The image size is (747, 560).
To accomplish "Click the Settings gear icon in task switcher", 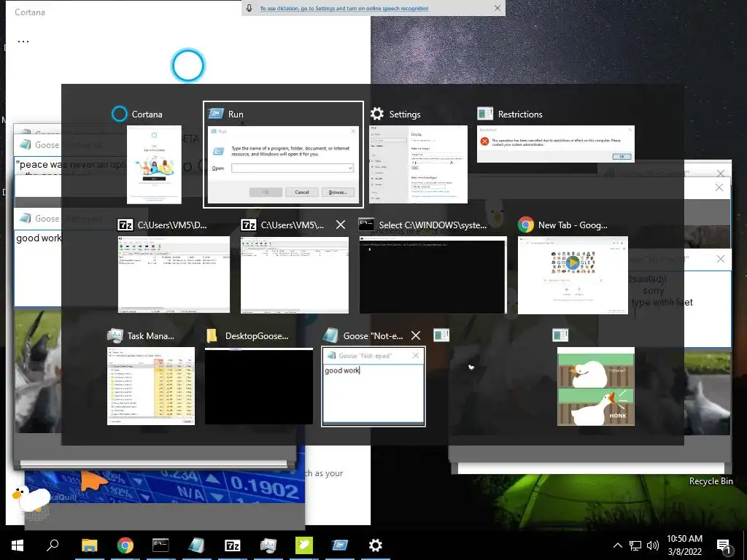I will pos(377,114).
